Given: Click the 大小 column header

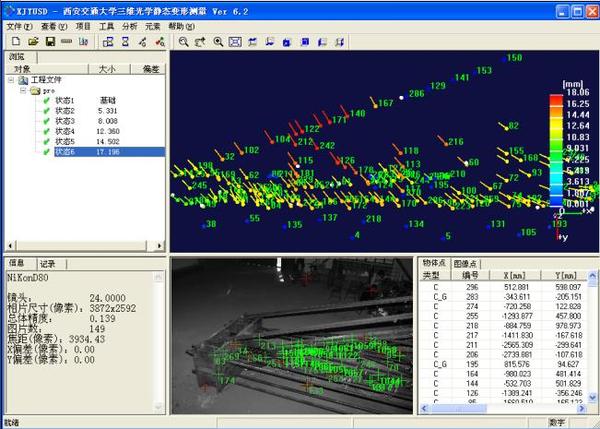Looking at the screenshot, I should point(109,69).
